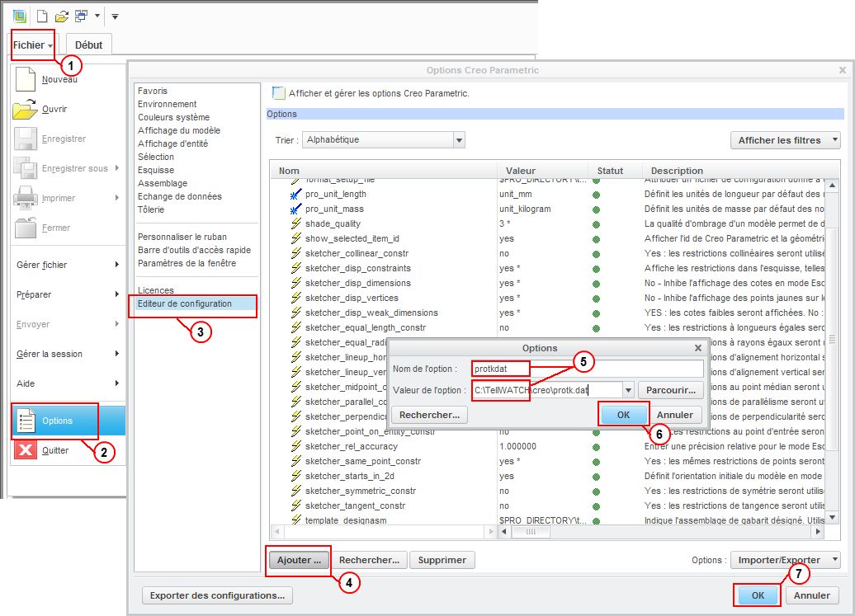Open the Aide submenu
This screenshot has height=616, width=855.
click(x=68, y=383)
